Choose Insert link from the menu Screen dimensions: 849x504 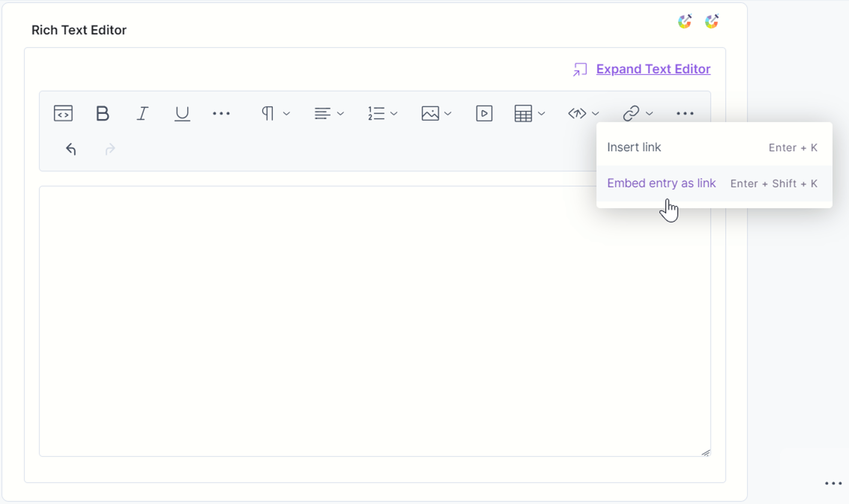point(714,147)
